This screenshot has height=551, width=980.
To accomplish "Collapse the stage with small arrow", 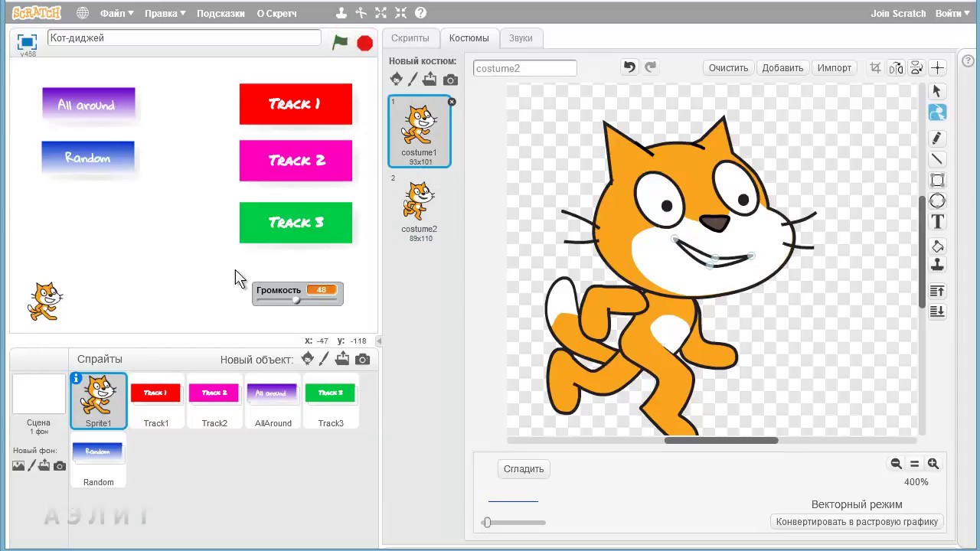I will [379, 341].
